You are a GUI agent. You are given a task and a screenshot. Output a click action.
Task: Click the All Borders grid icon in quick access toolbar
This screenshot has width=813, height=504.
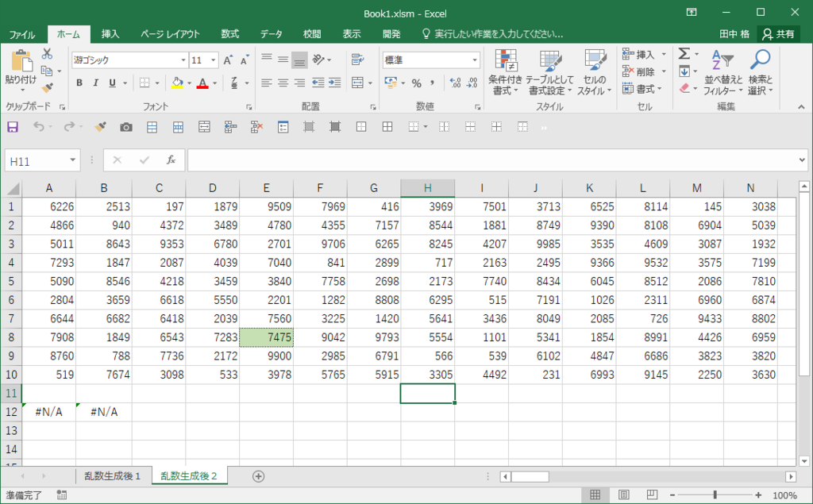click(387, 127)
